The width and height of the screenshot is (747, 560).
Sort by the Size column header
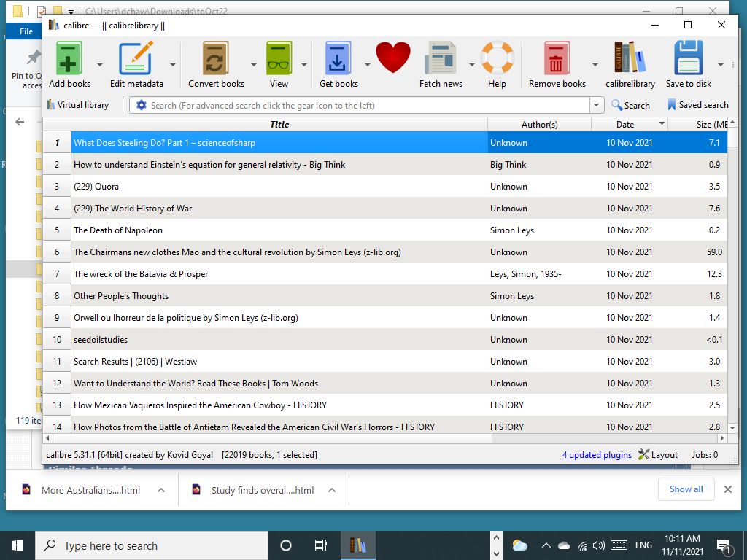(x=698, y=124)
